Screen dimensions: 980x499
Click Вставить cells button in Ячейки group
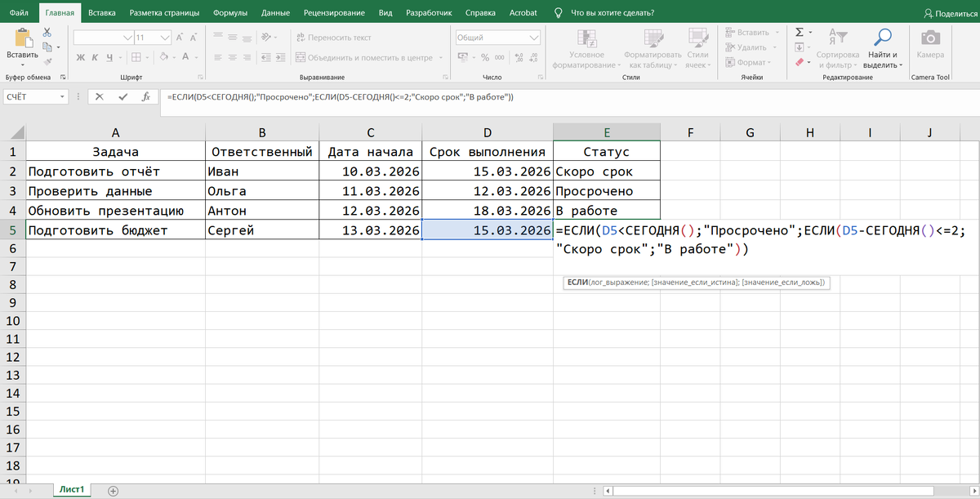[x=752, y=33]
